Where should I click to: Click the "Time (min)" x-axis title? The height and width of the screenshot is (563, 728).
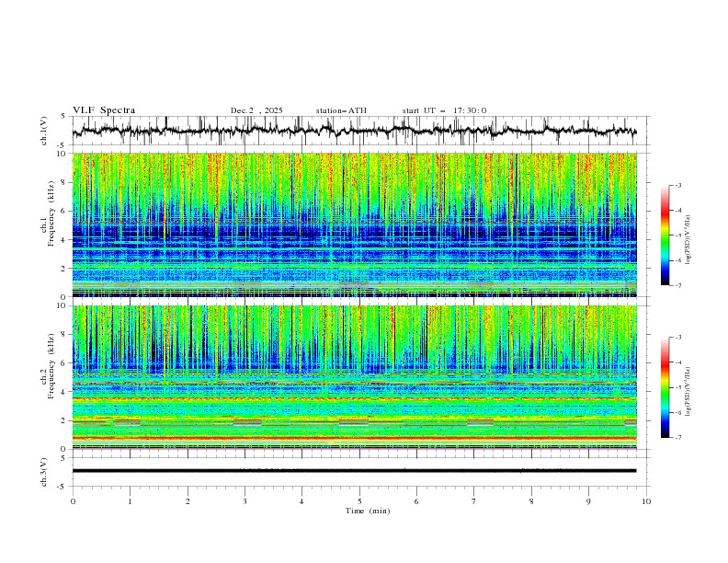[x=368, y=511]
